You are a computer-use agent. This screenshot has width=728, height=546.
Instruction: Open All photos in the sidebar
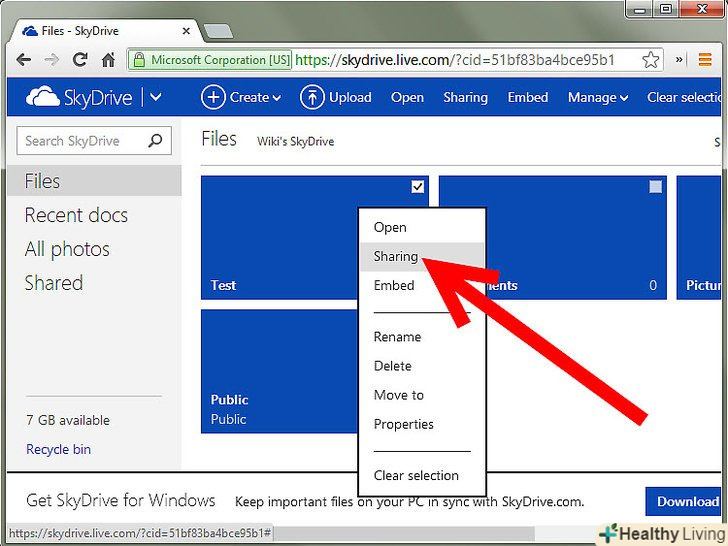[x=67, y=249]
